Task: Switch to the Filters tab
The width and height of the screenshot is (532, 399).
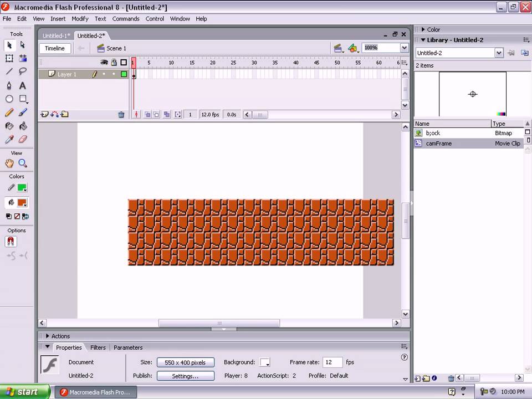Action: 98,347
